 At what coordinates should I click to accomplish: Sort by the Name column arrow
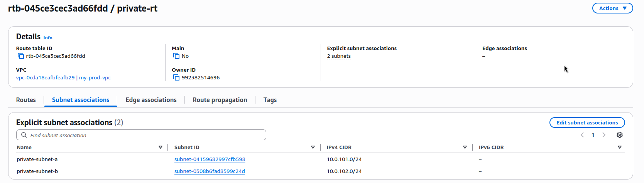pyautogui.click(x=161, y=147)
